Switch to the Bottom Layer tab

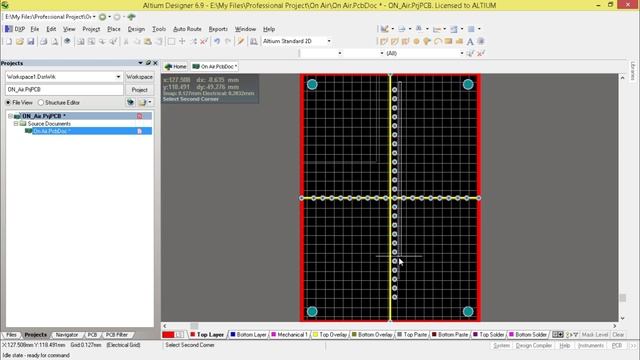248,334
